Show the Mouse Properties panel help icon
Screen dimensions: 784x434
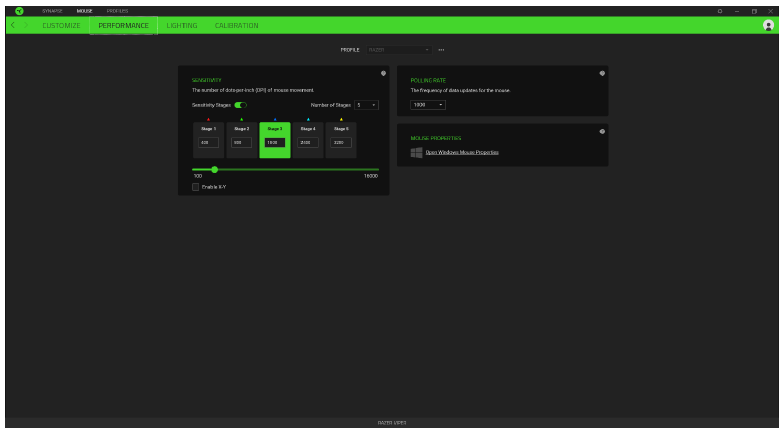[602, 132]
